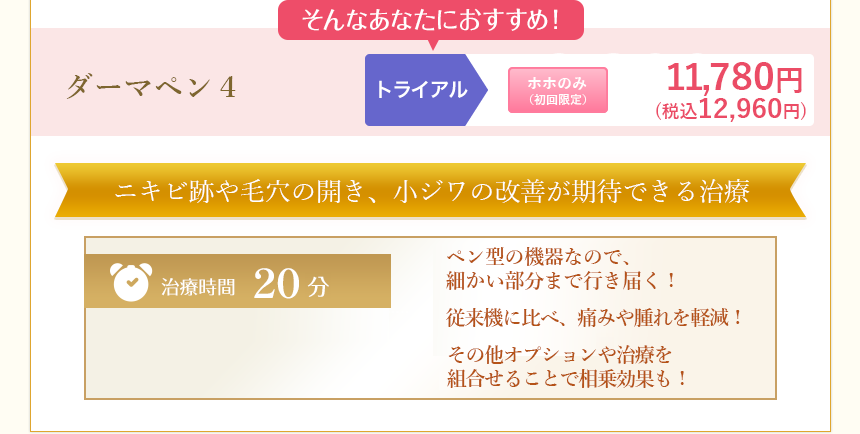Image resolution: width=860 pixels, height=434 pixels.
Task: Click the gold ribbon banner headline
Action: pyautogui.click(x=431, y=190)
